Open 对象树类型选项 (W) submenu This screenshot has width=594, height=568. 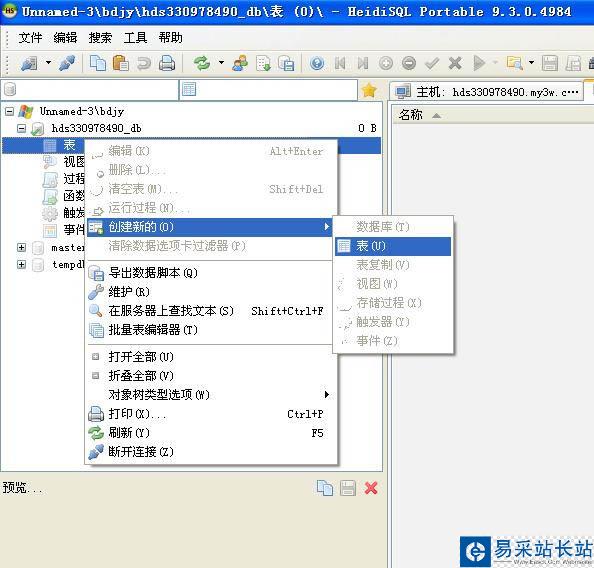tap(209, 395)
